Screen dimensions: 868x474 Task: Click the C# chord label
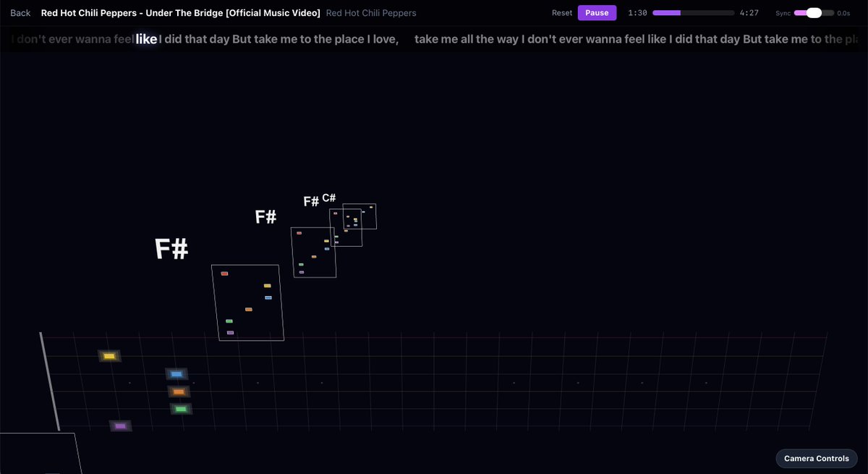tap(329, 198)
